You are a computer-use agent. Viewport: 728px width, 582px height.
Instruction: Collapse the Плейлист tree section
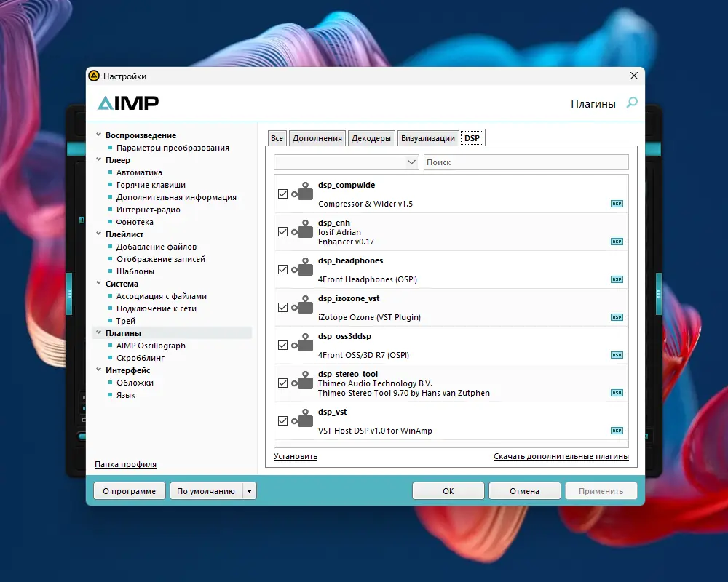click(98, 234)
